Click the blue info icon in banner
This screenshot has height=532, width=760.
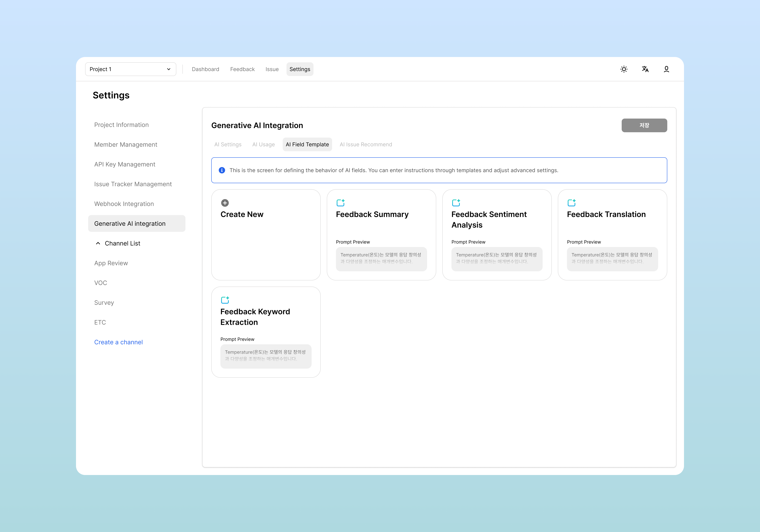pyautogui.click(x=222, y=170)
